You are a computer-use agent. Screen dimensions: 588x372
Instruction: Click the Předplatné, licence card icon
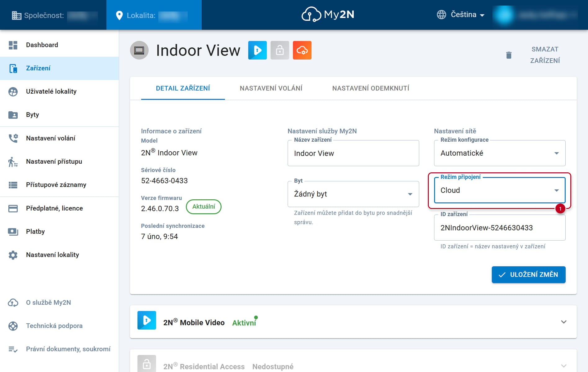point(13,208)
